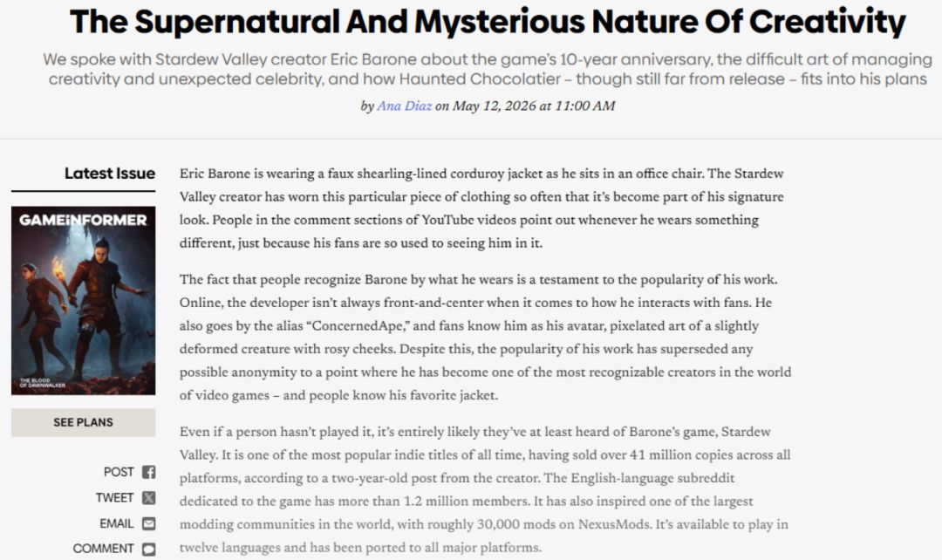
Task: Click the email envelope icon
Action: tap(148, 524)
